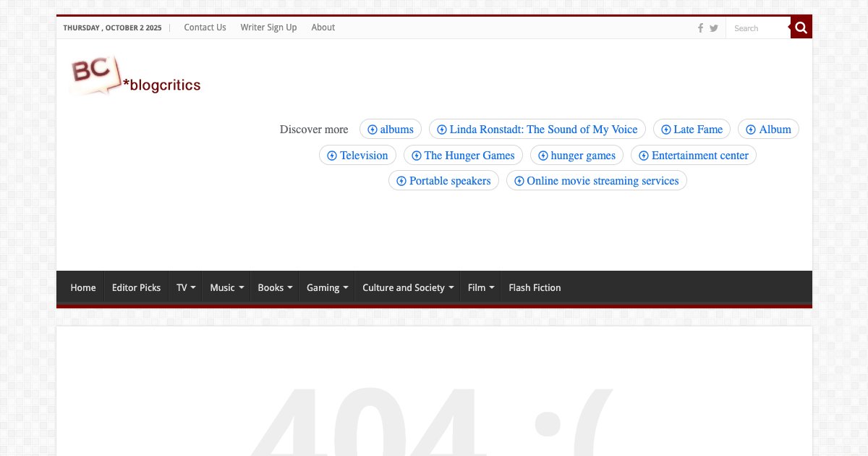Open the Film dropdown menu
The image size is (868, 456).
point(480,287)
